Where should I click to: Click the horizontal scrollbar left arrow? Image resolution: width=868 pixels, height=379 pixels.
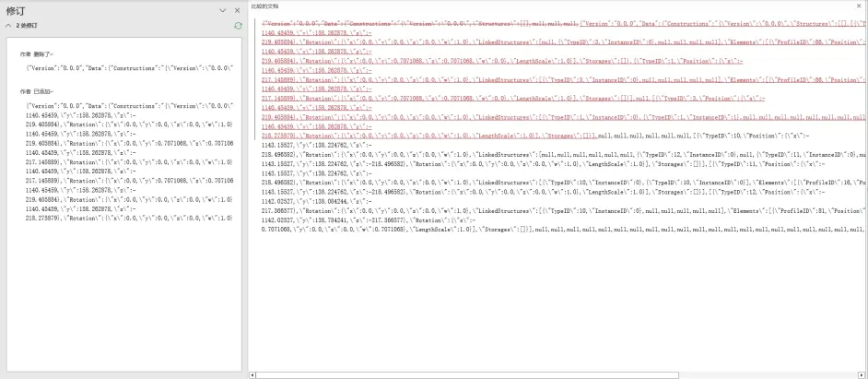252,375
